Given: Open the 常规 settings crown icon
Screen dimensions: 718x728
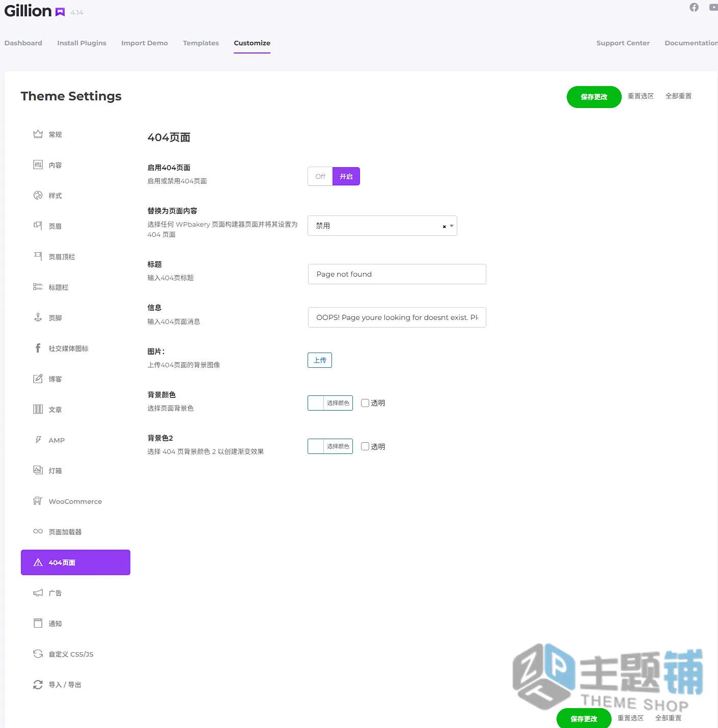Looking at the screenshot, I should point(38,134).
